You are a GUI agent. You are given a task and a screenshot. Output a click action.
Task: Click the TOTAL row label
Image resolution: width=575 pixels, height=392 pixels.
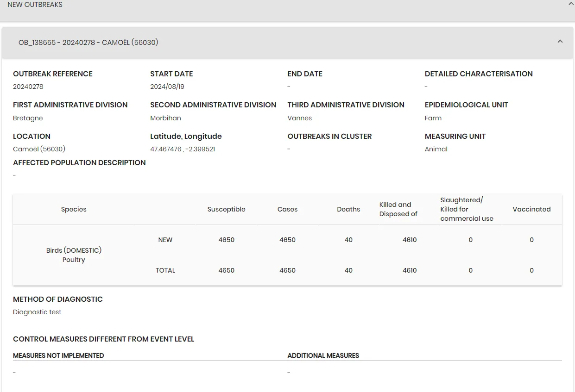pyautogui.click(x=165, y=270)
